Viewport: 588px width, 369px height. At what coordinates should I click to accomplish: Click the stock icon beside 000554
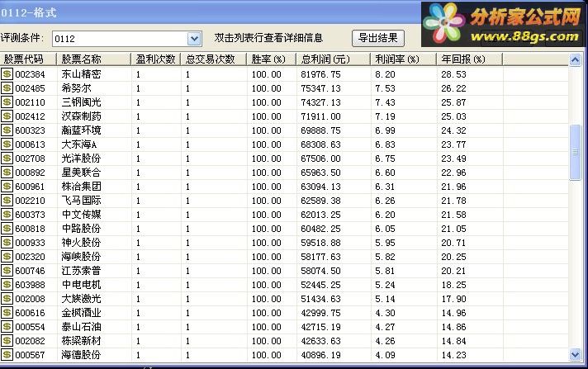[7, 327]
